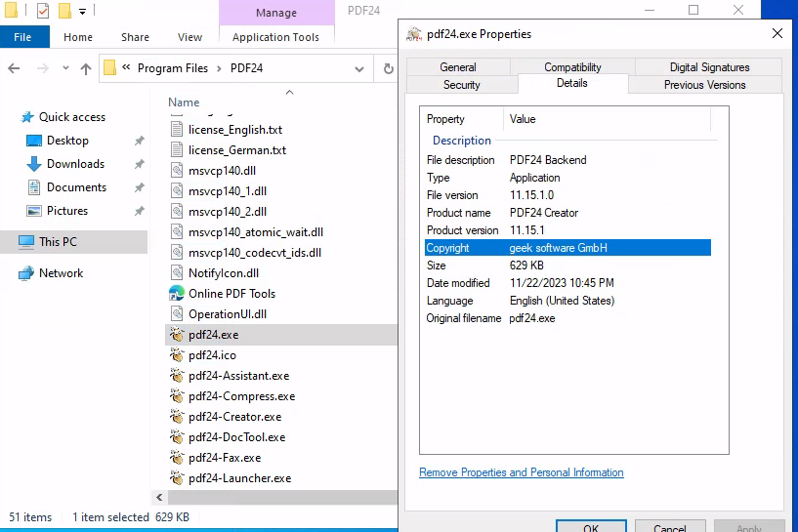This screenshot has width=798, height=532.
Task: Open the View ribbon tab
Action: [189, 37]
